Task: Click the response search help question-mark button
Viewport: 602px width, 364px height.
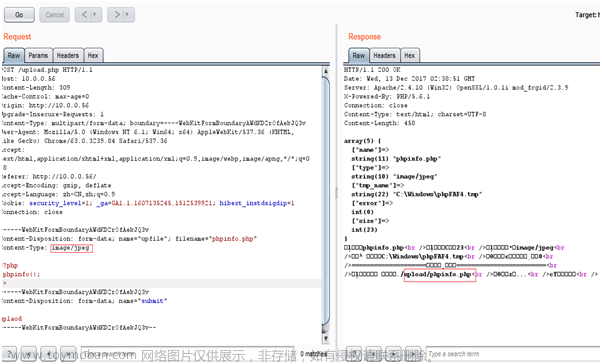Action: (x=354, y=354)
